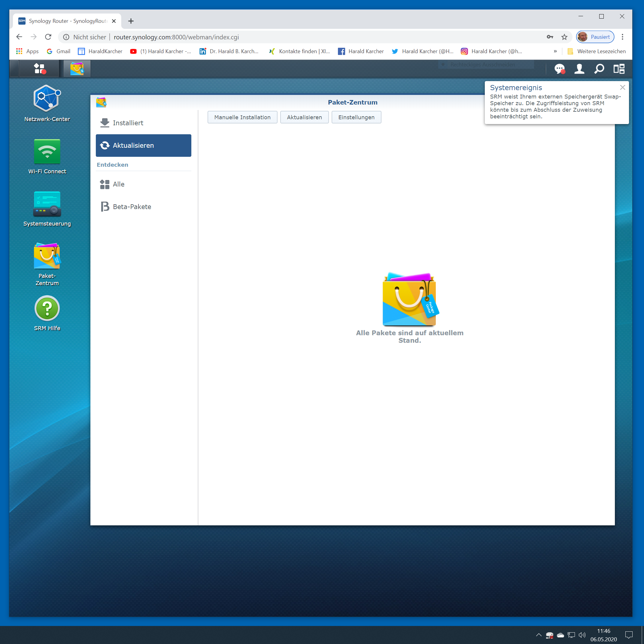Open the SRM main menu icon
This screenshot has height=644, width=644.
click(x=40, y=69)
